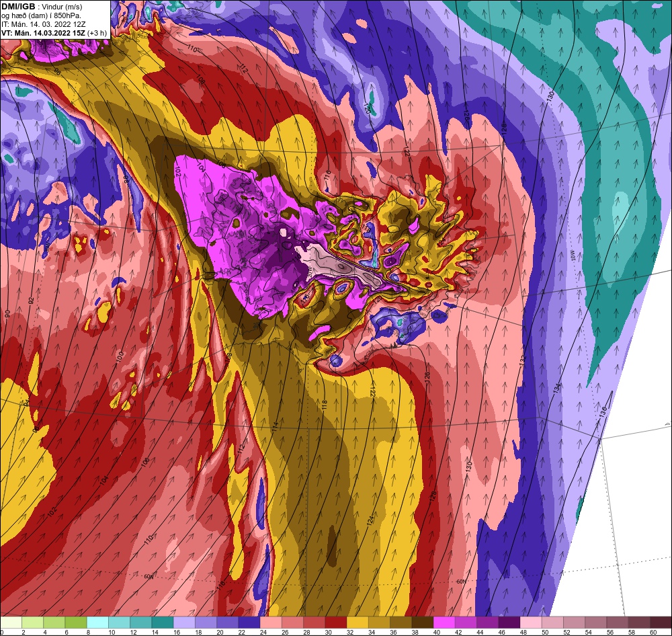Click the '100' height contour label
This screenshot has height=636, width=672.
120,357
